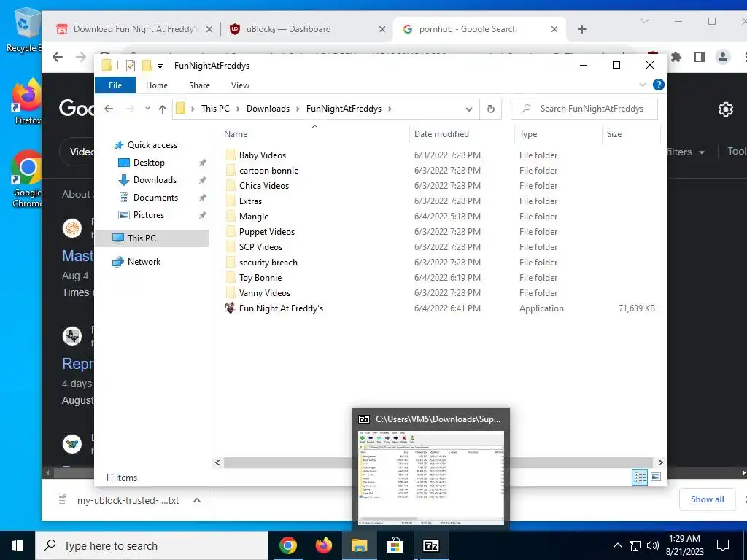Select Documents in navigation pane
Image resolution: width=747 pixels, height=560 pixels.
155,198
